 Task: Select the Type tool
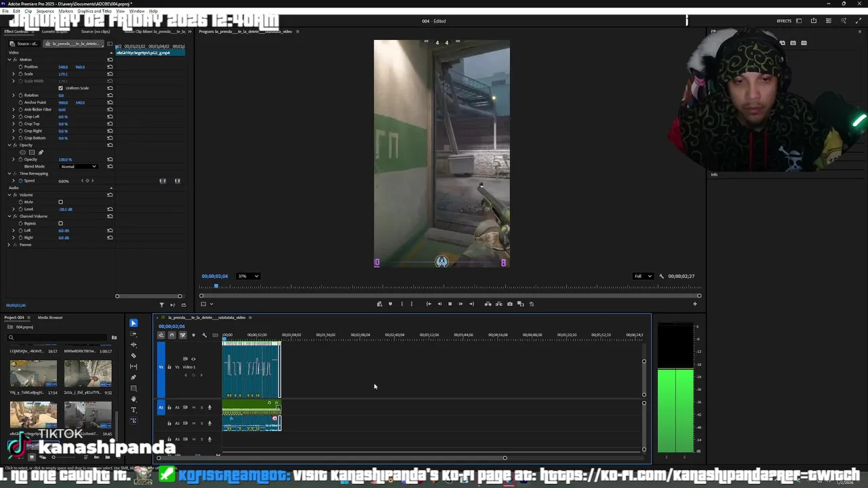(x=134, y=410)
